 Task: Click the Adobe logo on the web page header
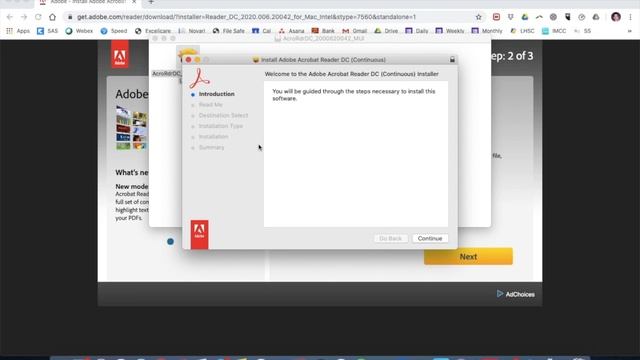click(120, 54)
